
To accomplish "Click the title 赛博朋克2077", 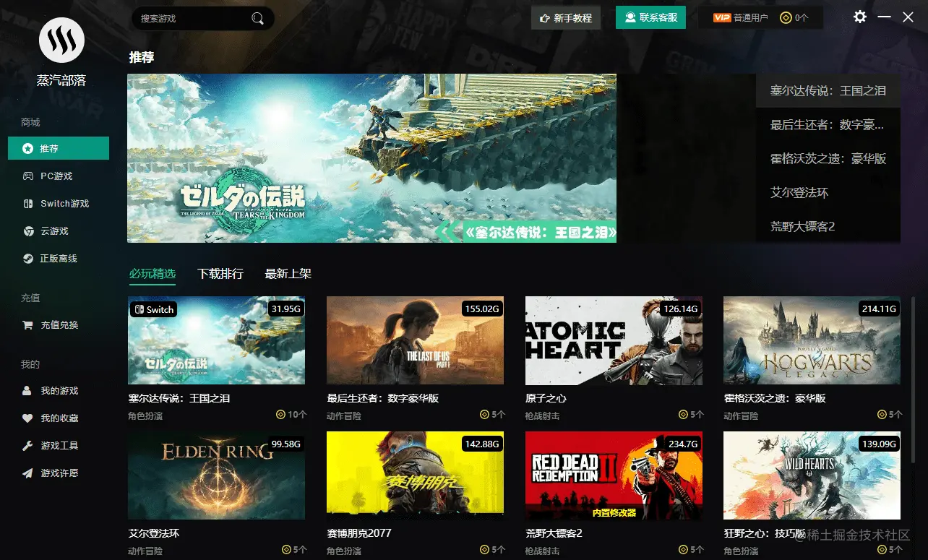I will coord(359,533).
